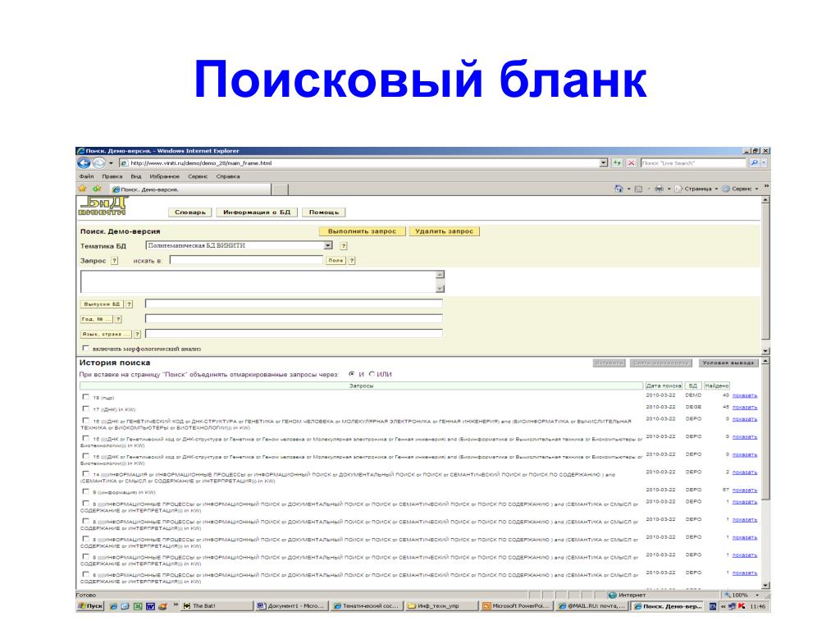The image size is (840, 630).
Task: Check the box for uppercase query 16 ДНК or ГЕНЕТИЧЕСКИЙ КОД
Action: pos(85,421)
